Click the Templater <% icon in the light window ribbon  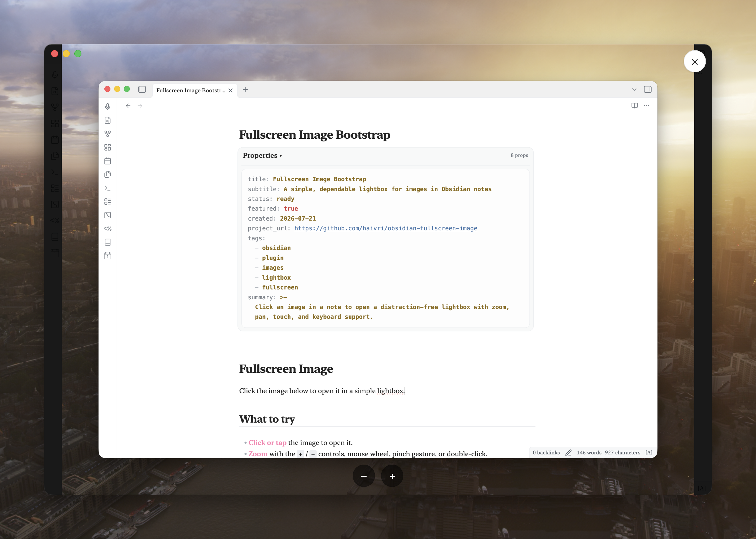coord(107,229)
